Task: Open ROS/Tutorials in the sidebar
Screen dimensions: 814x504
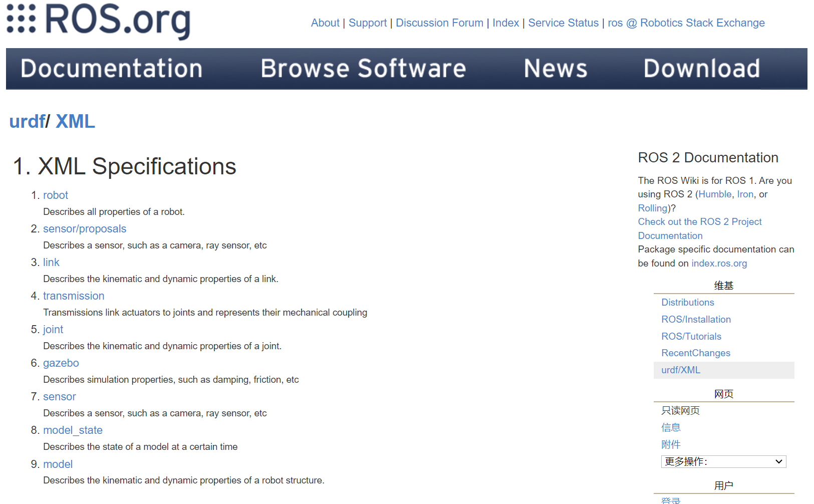Action: pos(691,337)
